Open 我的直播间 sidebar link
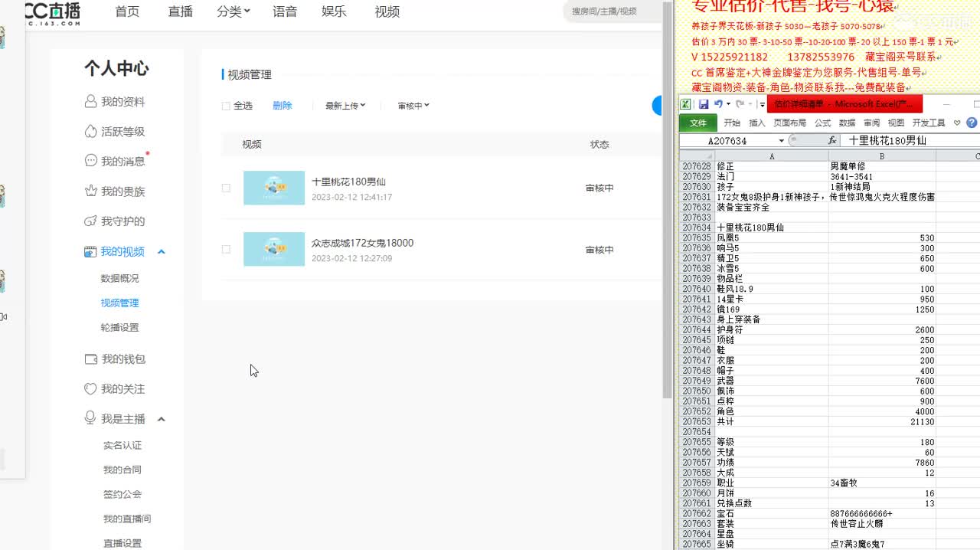 pos(127,519)
